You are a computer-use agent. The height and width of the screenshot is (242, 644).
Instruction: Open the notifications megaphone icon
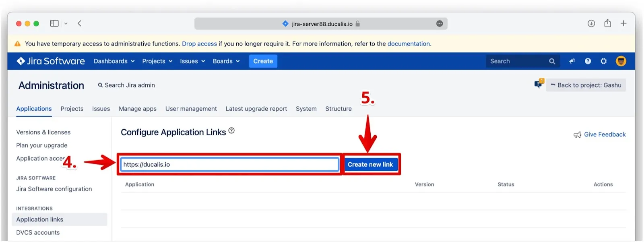click(x=572, y=61)
